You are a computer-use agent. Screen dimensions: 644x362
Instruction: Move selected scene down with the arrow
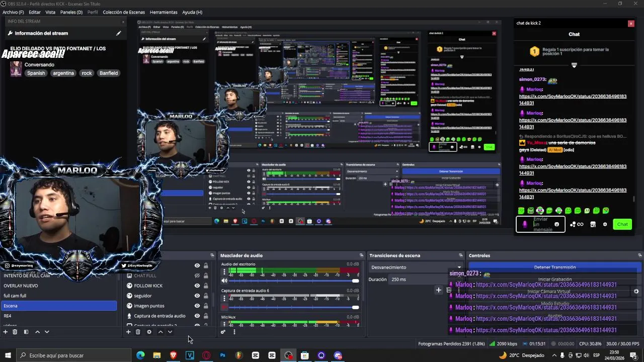pos(47,332)
